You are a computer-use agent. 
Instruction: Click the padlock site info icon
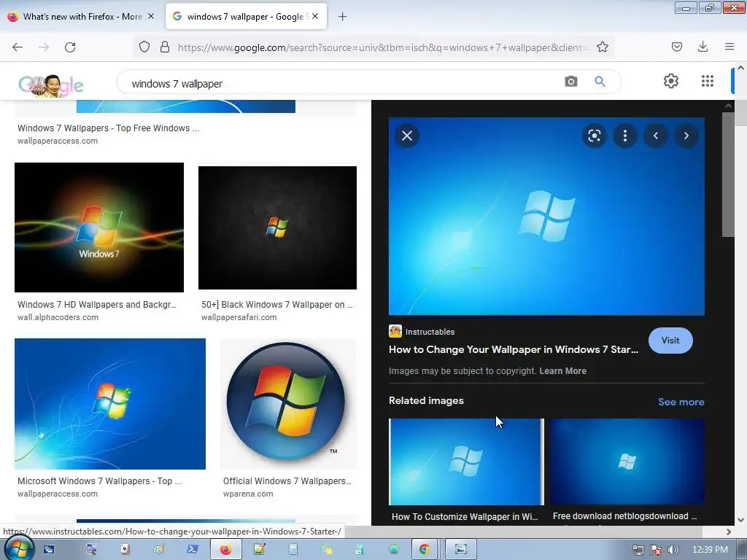[x=165, y=47]
